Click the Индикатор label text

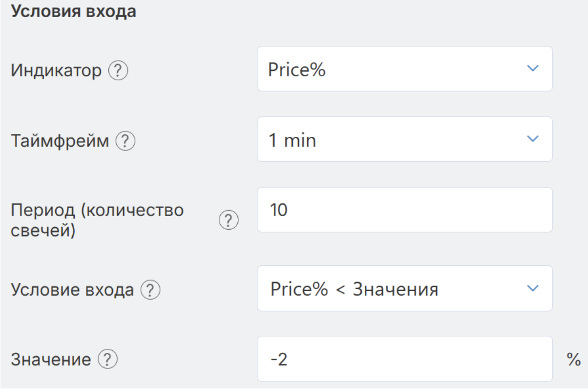pos(57,72)
